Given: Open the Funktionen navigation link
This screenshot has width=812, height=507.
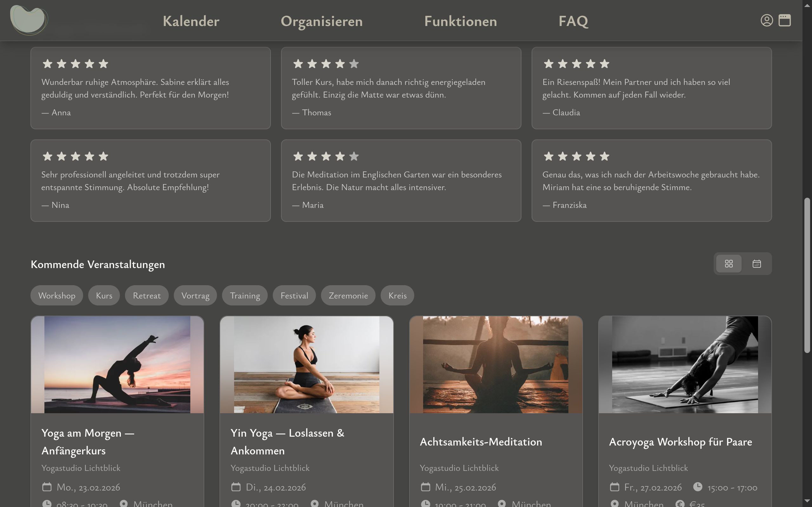Looking at the screenshot, I should click(460, 21).
